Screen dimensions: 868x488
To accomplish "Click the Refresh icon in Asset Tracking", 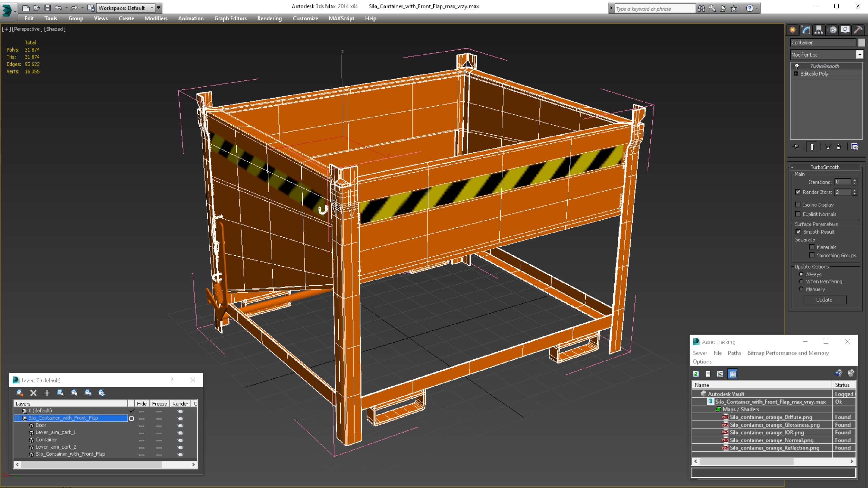I will (696, 374).
